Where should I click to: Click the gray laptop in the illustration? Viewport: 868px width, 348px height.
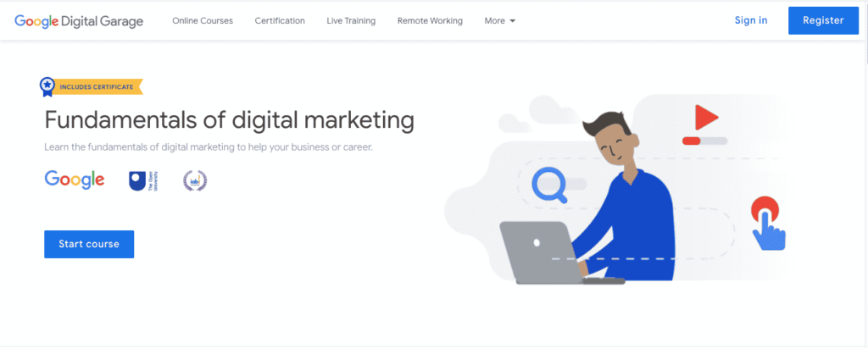point(541,252)
